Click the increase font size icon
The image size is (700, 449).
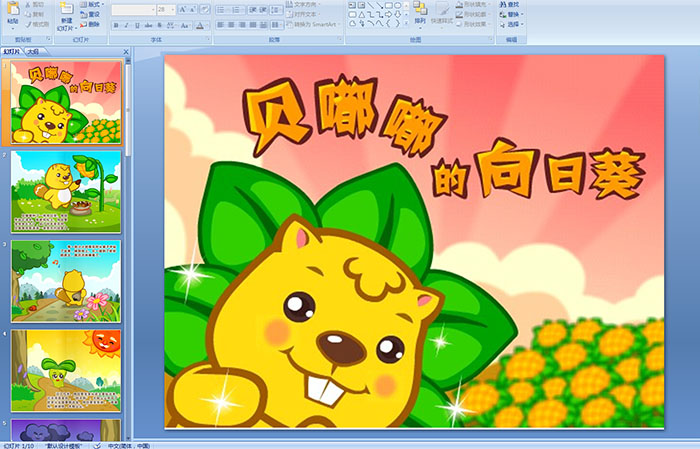(177, 9)
